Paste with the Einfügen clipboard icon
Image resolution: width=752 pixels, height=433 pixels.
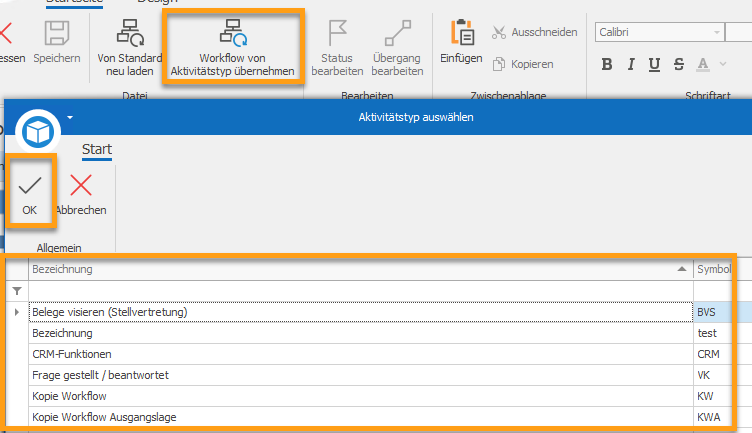pyautogui.click(x=462, y=33)
